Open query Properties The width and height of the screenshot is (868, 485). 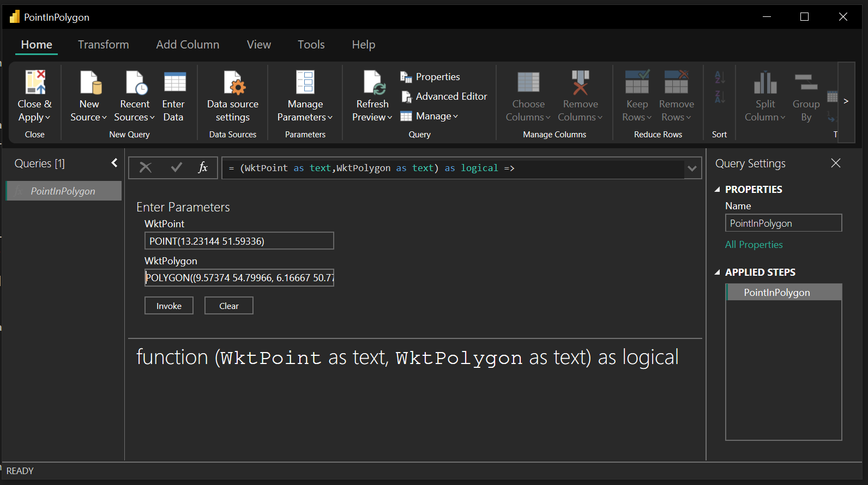(430, 77)
